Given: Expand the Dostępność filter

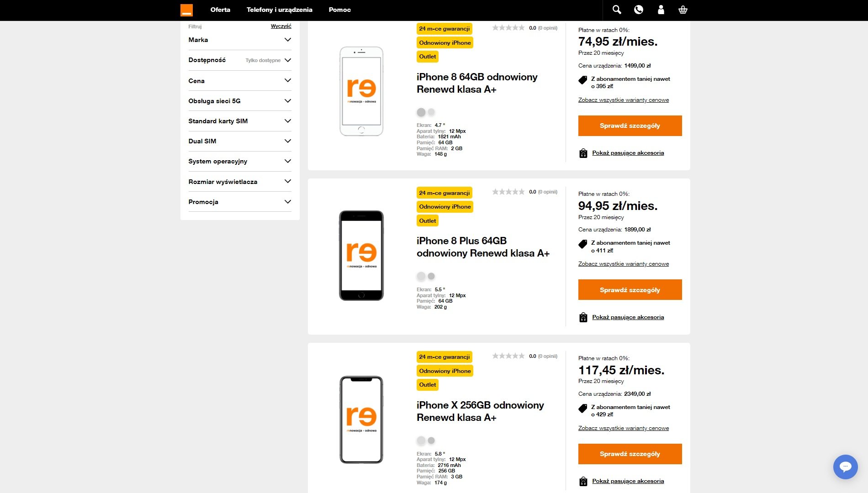Looking at the screenshot, I should coord(240,60).
